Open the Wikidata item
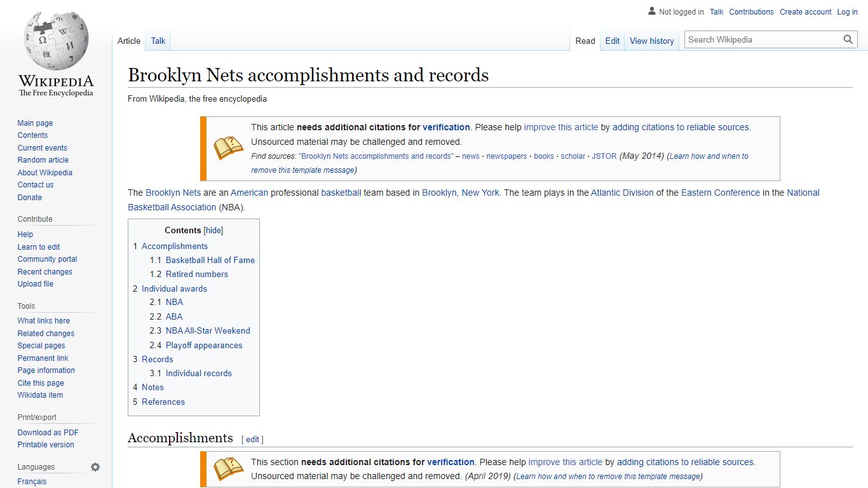This screenshot has width=868, height=488. (x=40, y=395)
